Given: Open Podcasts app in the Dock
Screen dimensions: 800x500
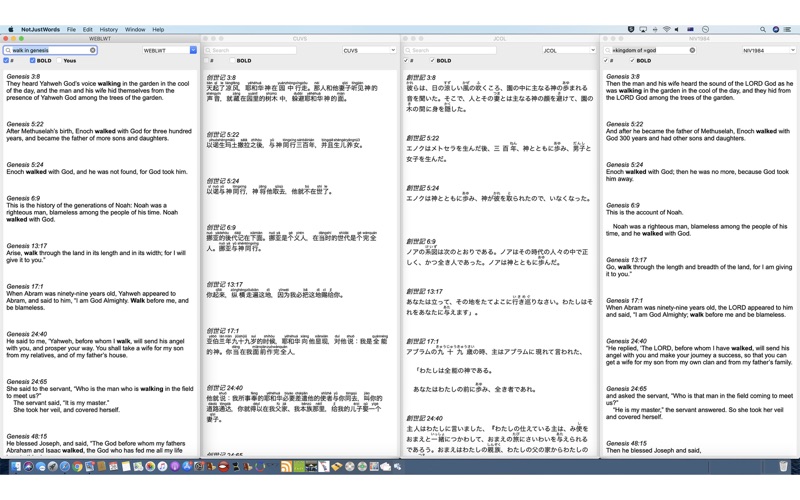Looking at the screenshot, I should point(174,466).
